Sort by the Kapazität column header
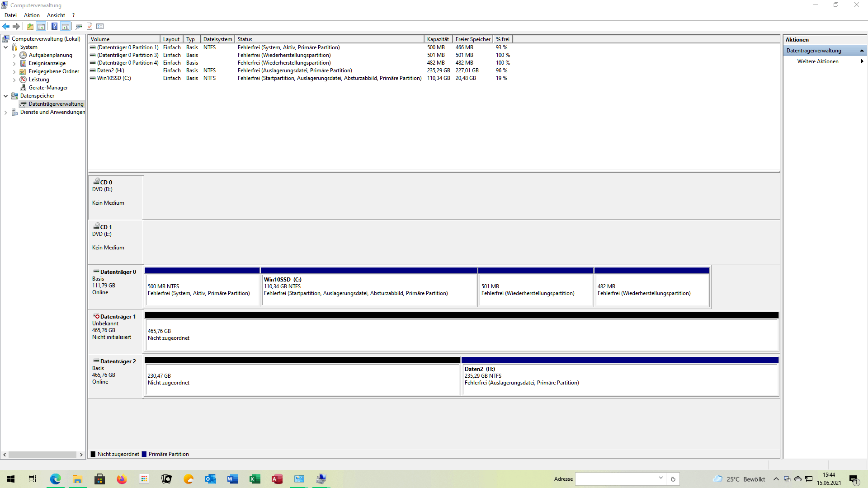Screen dimensions: 868x488 (438, 39)
